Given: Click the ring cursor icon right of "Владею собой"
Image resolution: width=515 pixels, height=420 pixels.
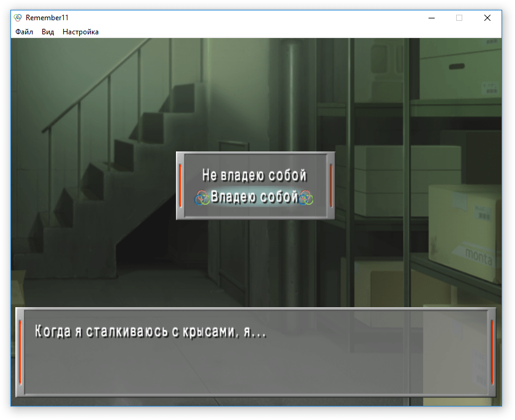Looking at the screenshot, I should [x=306, y=197].
